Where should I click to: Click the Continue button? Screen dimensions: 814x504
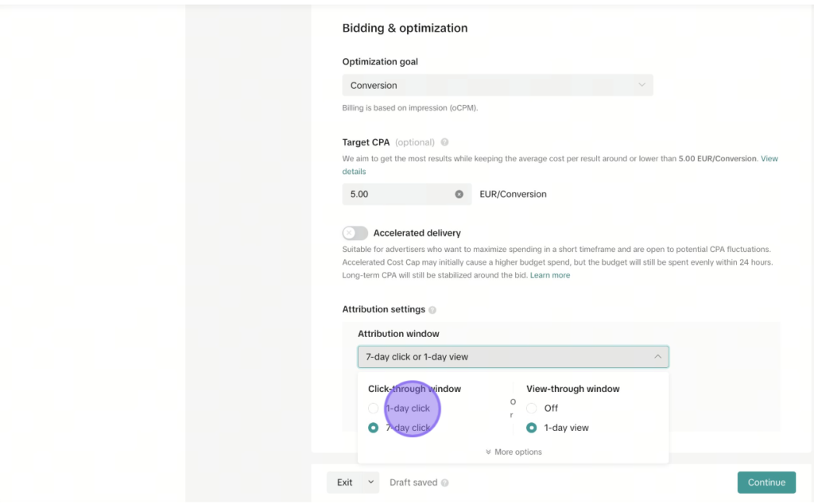tap(766, 483)
